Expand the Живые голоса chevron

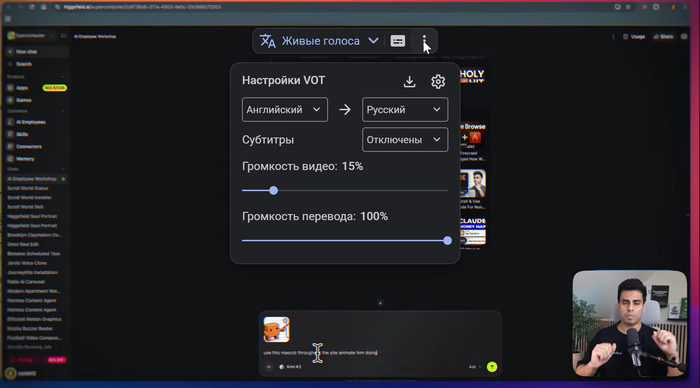click(x=374, y=41)
